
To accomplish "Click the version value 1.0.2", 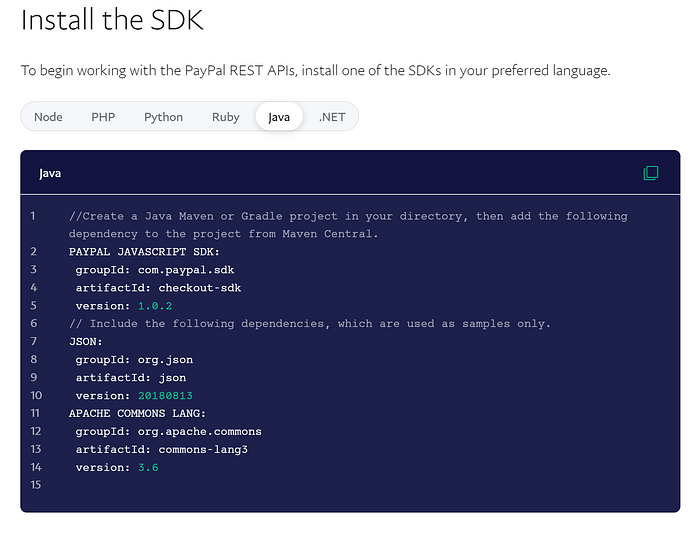I will point(155,306).
